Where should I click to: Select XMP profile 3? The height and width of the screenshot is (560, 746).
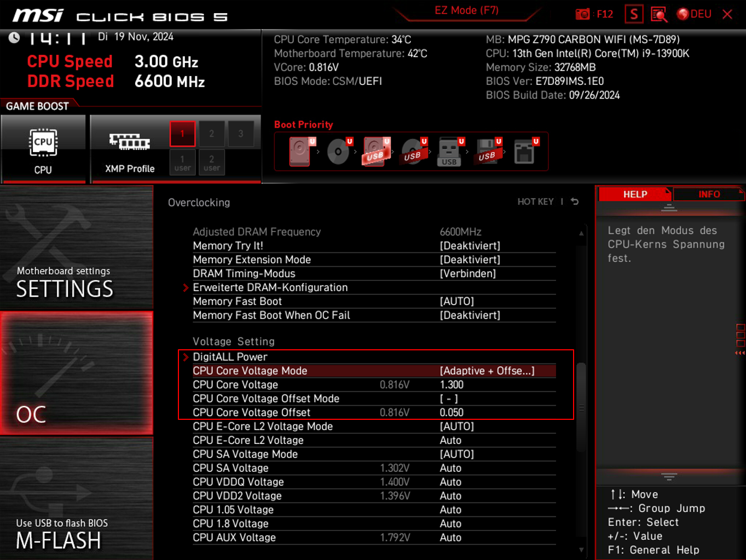(x=241, y=134)
